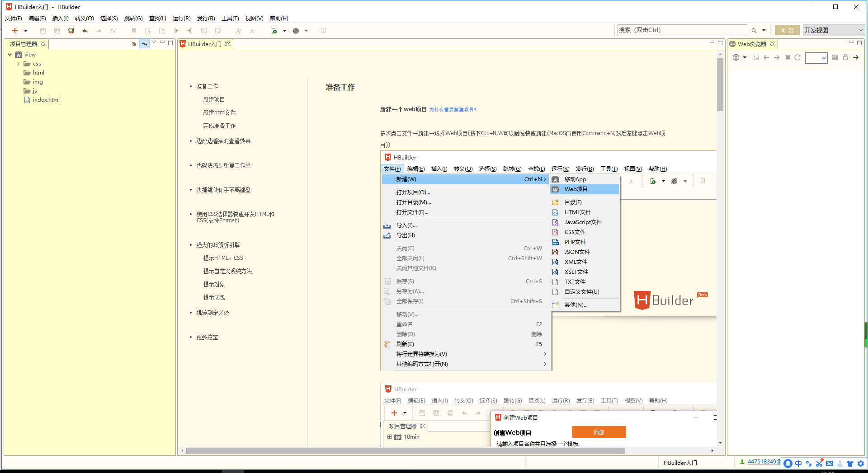Viewport: 868px width, 473px height.
Task: Expand the css folder
Action: tap(19, 64)
